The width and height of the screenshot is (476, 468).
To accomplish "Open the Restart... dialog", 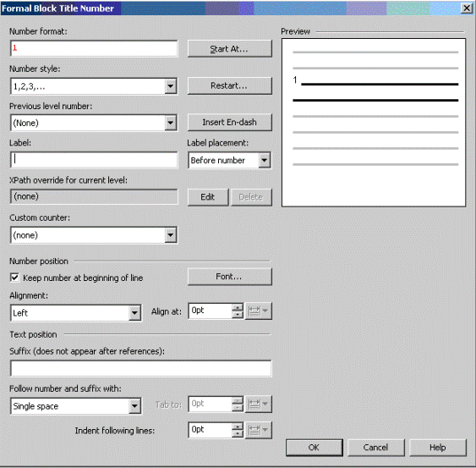I will tap(229, 85).
